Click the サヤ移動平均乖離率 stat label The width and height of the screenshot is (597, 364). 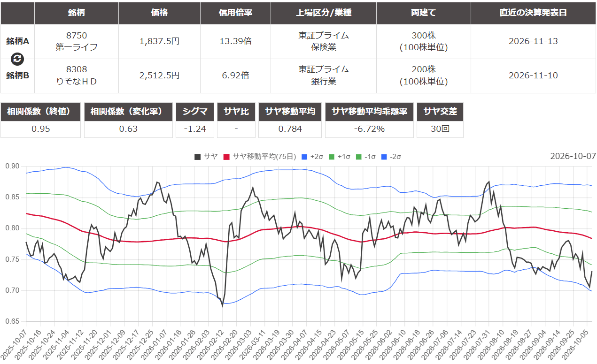[x=369, y=112]
